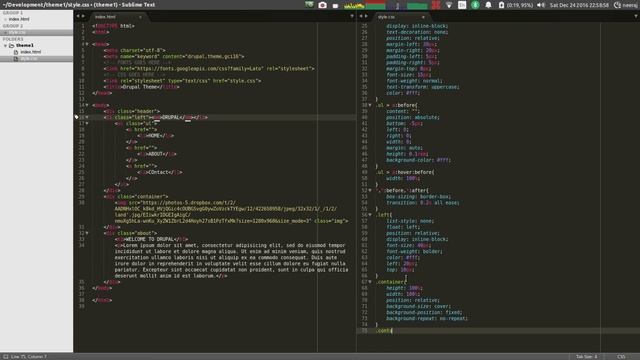640x360 pixels.
Task: Click the Drupal Theme title line in index.html
Action: 141,87
